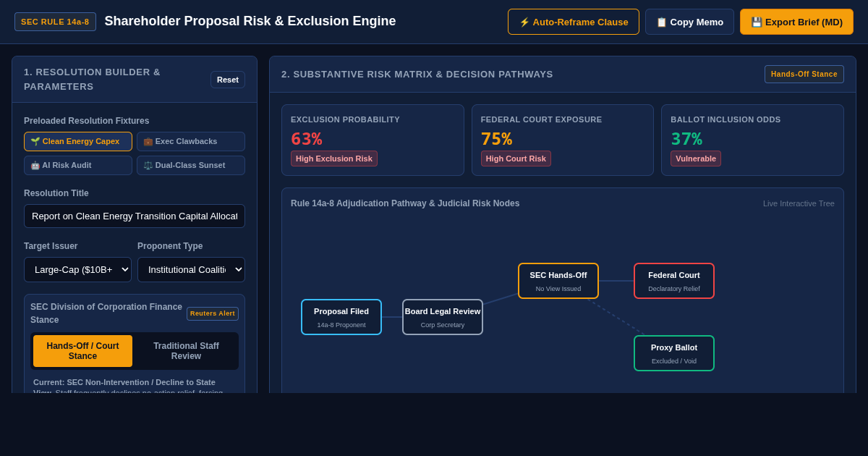This screenshot has height=456, width=868.
Task: Click the Hands-Off Stance badge
Action: [804, 74]
